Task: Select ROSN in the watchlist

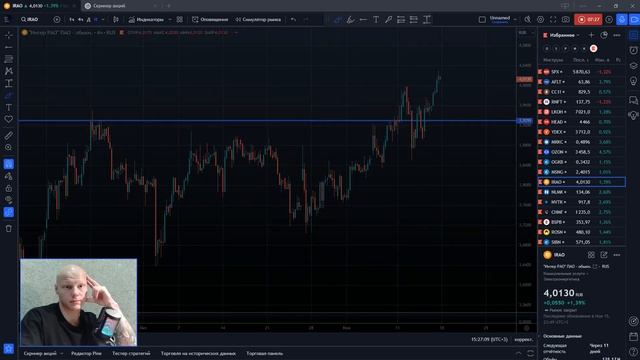Action: [581, 232]
